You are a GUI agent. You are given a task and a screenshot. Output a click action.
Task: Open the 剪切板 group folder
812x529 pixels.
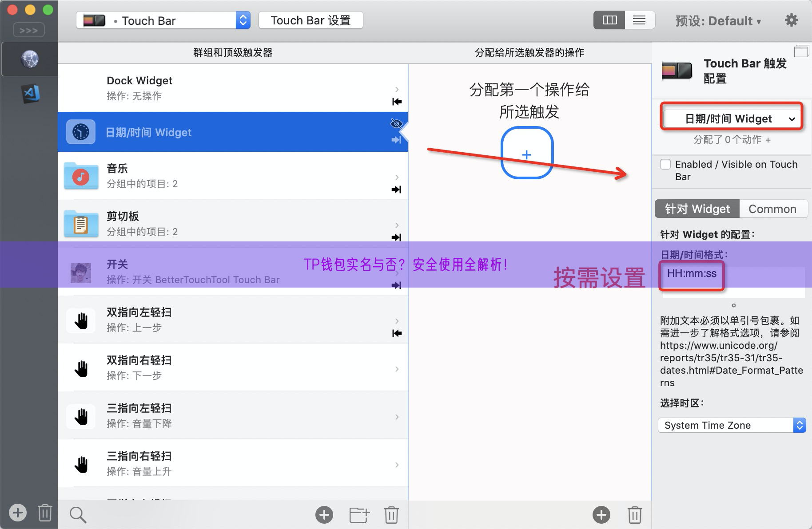click(233, 224)
